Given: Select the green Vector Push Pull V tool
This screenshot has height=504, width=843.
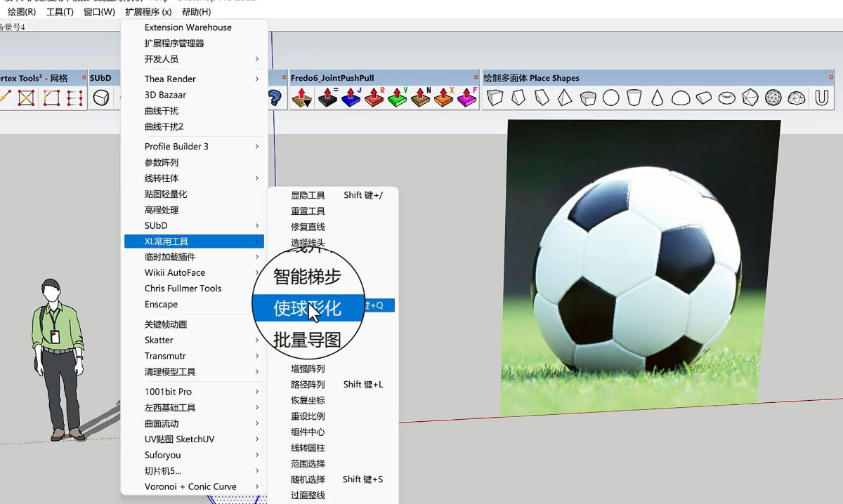Looking at the screenshot, I should 398,98.
